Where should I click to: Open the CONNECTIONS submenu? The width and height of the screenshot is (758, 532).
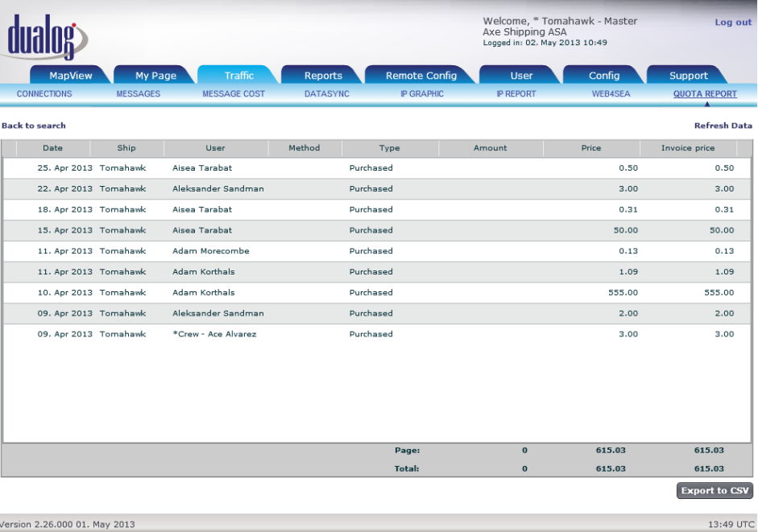click(x=44, y=93)
